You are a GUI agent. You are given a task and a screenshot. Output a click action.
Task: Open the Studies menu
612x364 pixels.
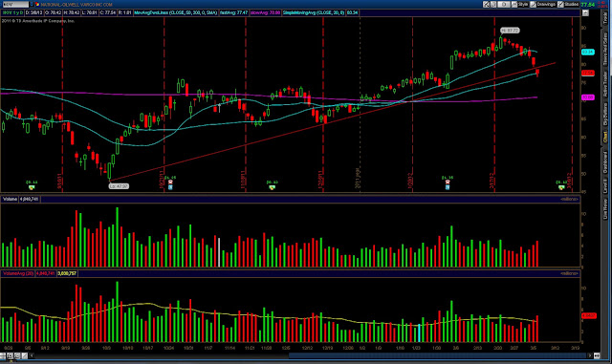click(572, 4)
